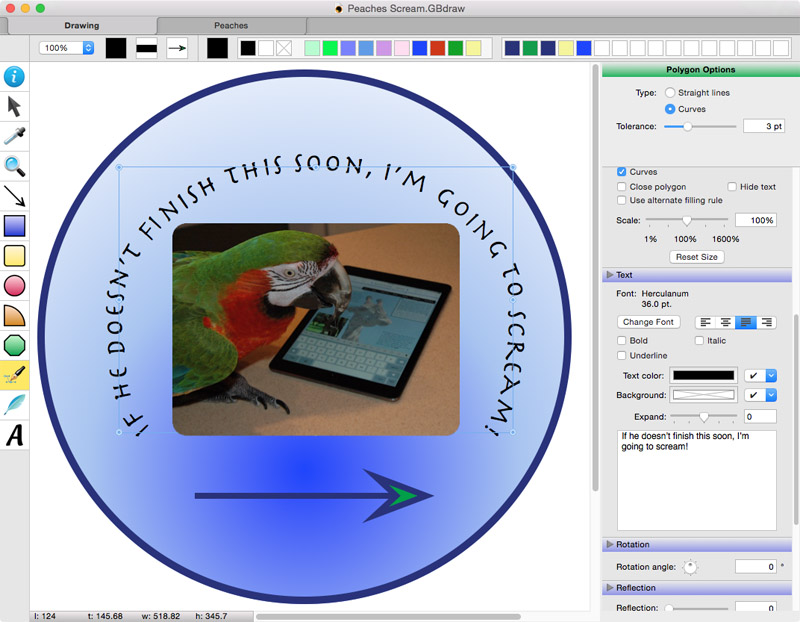This screenshot has height=622, width=800.
Task: Select the eyedropper tool
Action: (x=14, y=136)
